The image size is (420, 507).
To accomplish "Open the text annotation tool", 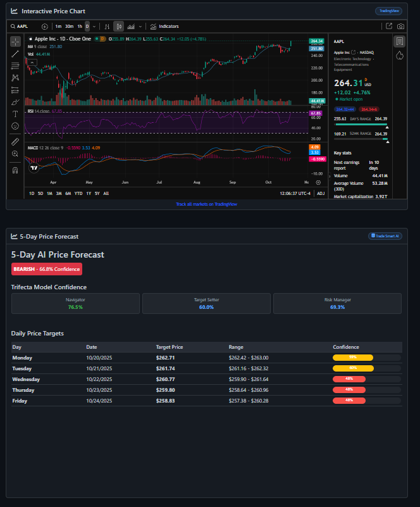I will 15,114.
